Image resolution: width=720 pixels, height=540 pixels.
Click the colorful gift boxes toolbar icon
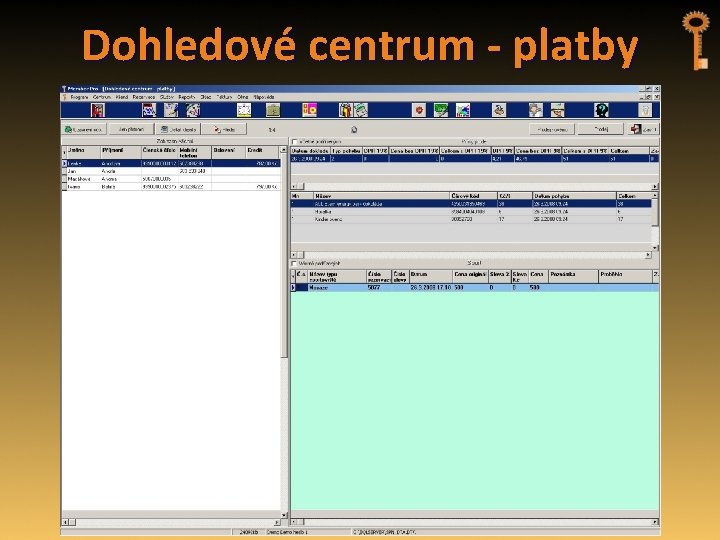[345, 110]
